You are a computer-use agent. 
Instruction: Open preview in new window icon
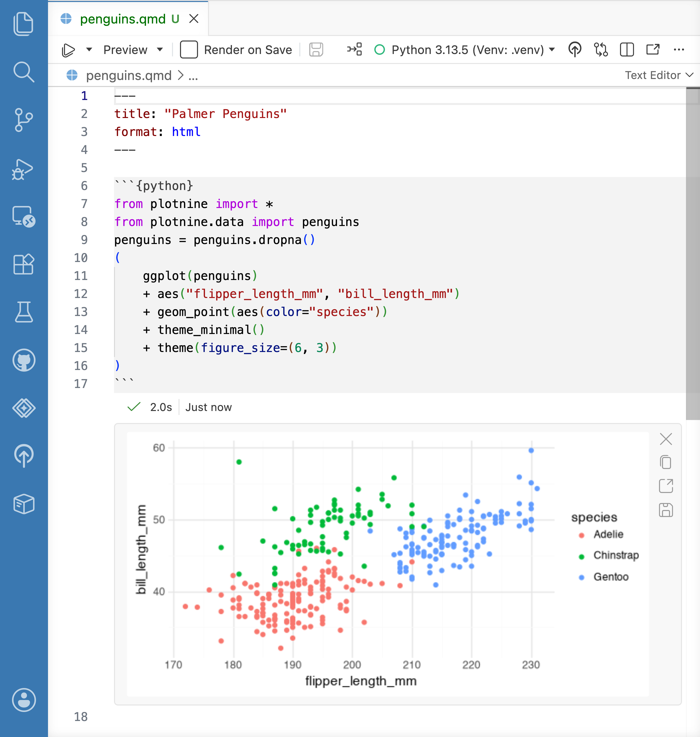[x=653, y=50]
